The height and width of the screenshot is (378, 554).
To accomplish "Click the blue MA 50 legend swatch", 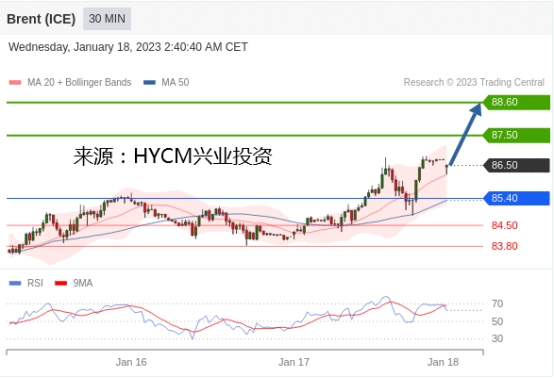I will (x=149, y=83).
